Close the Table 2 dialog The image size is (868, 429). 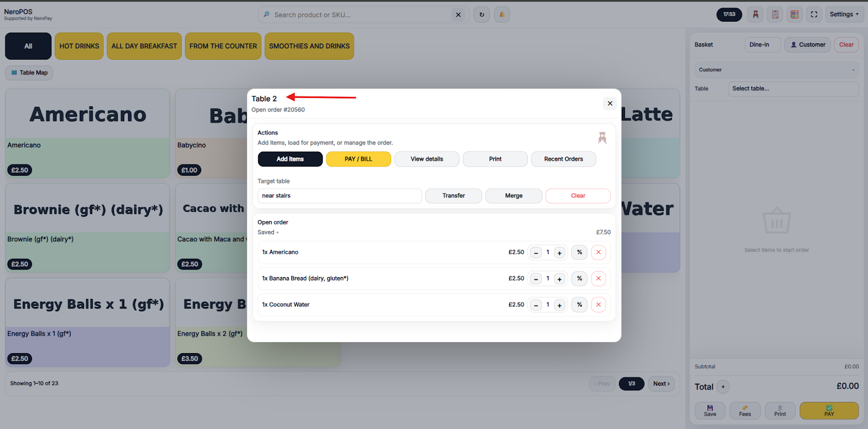pos(610,104)
